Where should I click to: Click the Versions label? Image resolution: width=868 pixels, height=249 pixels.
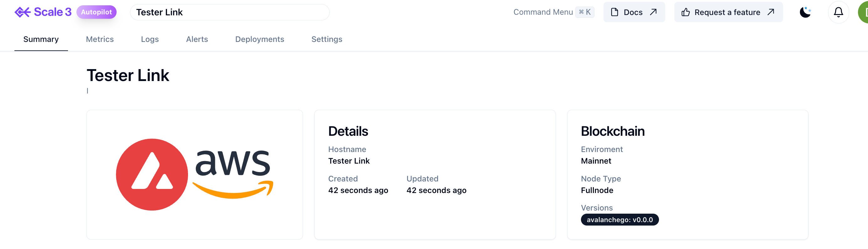[596, 208]
